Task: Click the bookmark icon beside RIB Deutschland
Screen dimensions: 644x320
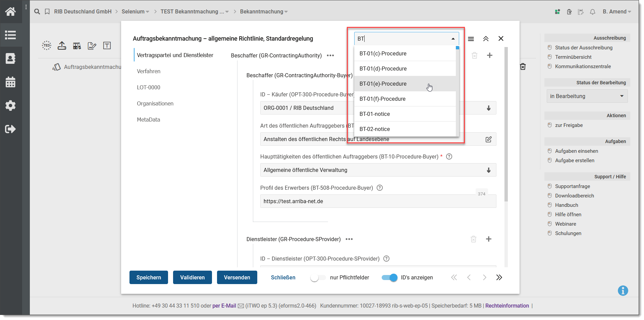Action: [47, 12]
